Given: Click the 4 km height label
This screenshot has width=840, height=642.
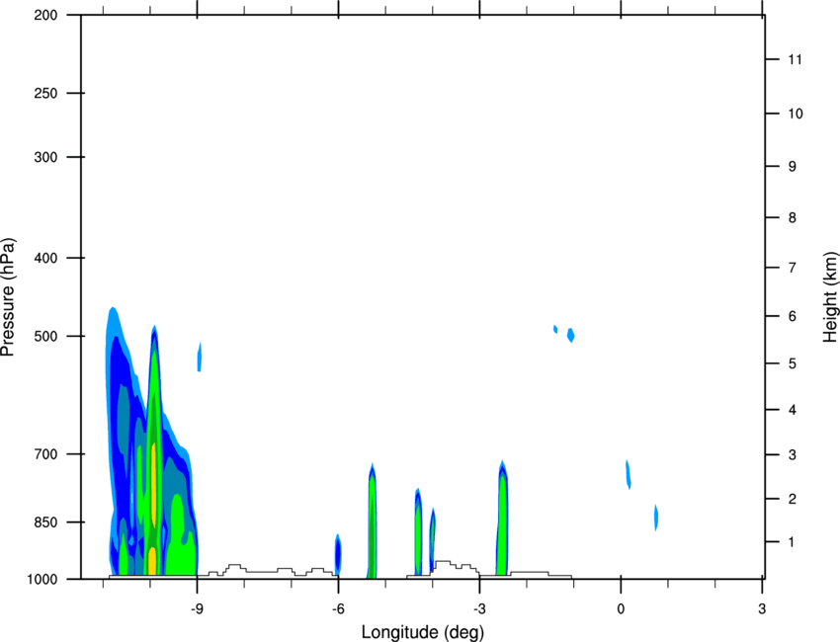Looking at the screenshot, I should pos(793,410).
